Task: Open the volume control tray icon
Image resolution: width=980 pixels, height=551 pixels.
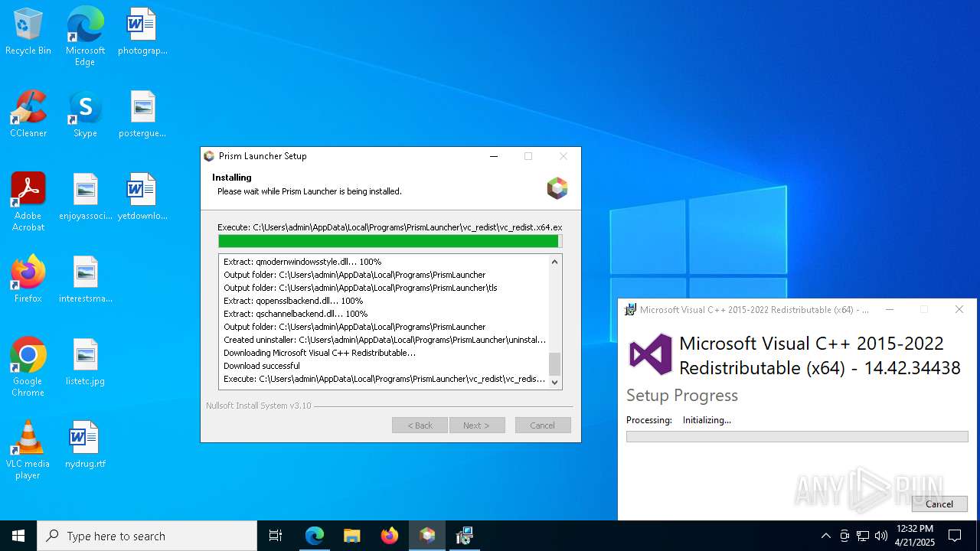Action: [881, 536]
